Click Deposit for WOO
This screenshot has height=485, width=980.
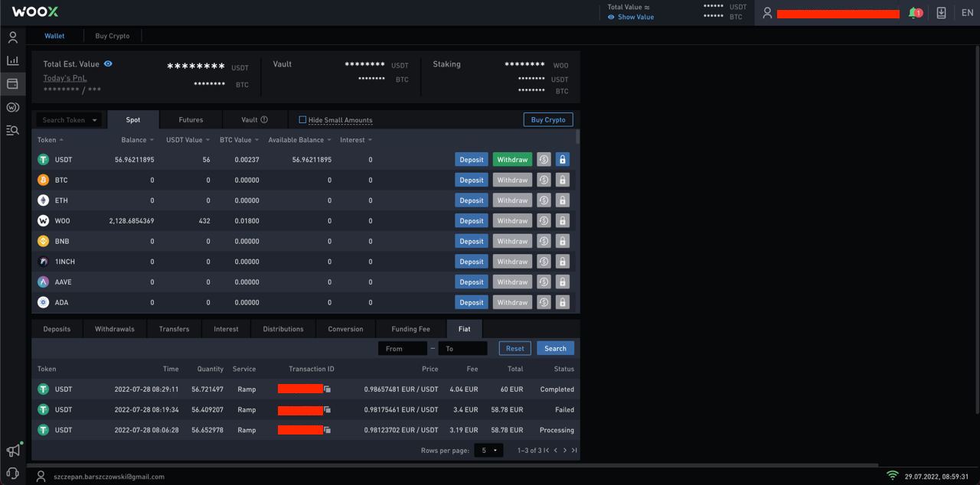472,221
